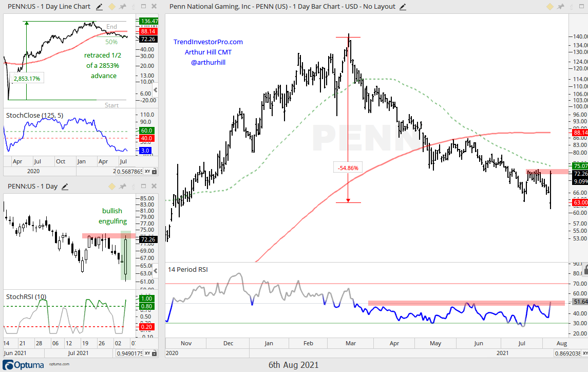This screenshot has width=588, height=372.
Task: Click the 14 Period RSI indicator label
Action: tap(188, 270)
